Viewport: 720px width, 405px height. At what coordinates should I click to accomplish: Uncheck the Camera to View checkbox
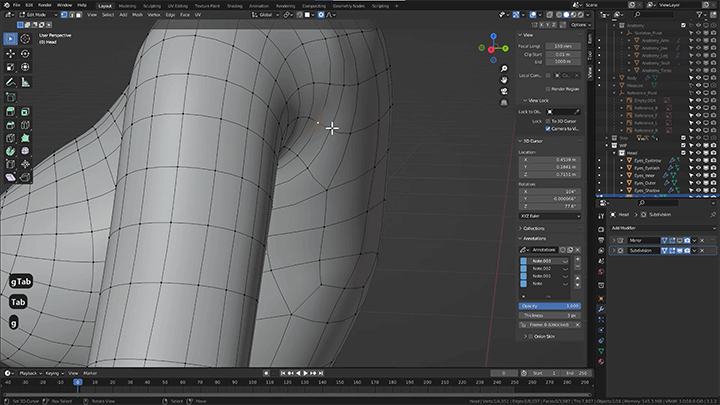(548, 129)
